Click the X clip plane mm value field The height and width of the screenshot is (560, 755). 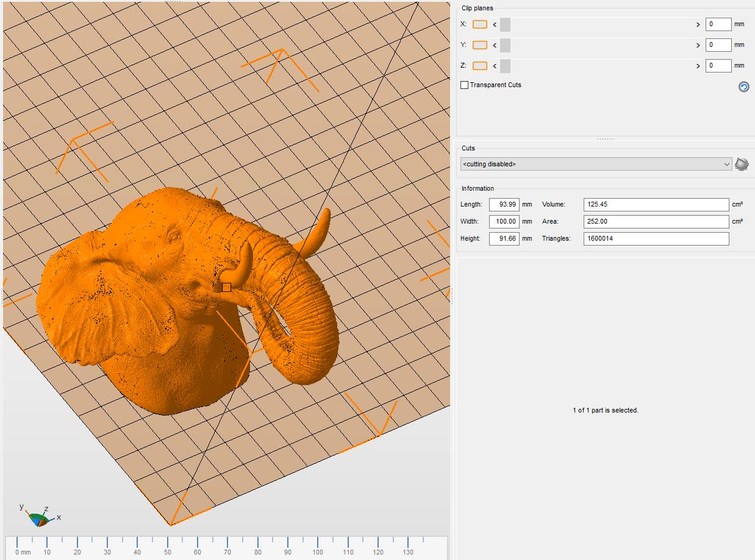(x=718, y=24)
